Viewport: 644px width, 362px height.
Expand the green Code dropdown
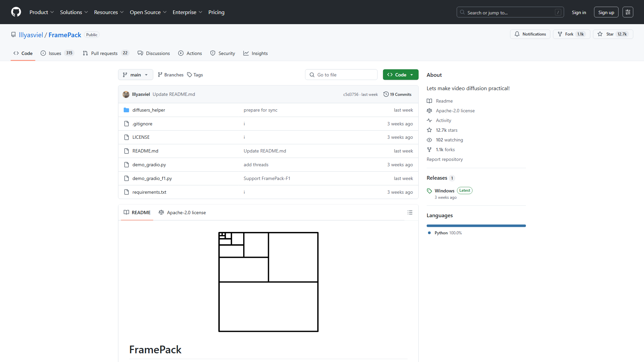(x=400, y=75)
